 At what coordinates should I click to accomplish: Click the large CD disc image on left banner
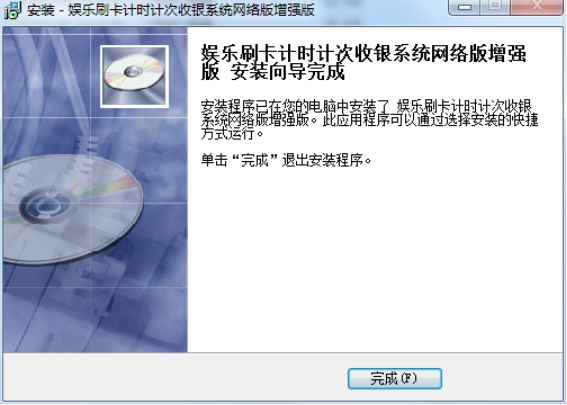coord(71,208)
